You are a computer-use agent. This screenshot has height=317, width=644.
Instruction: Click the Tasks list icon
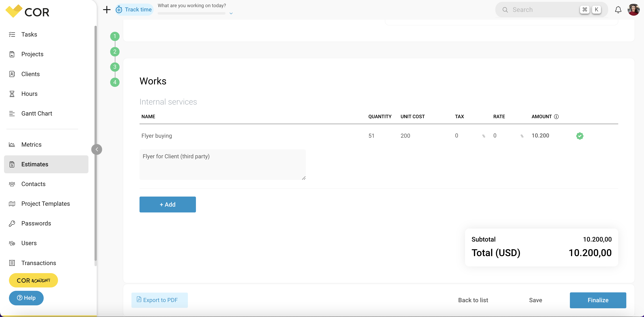point(12,34)
